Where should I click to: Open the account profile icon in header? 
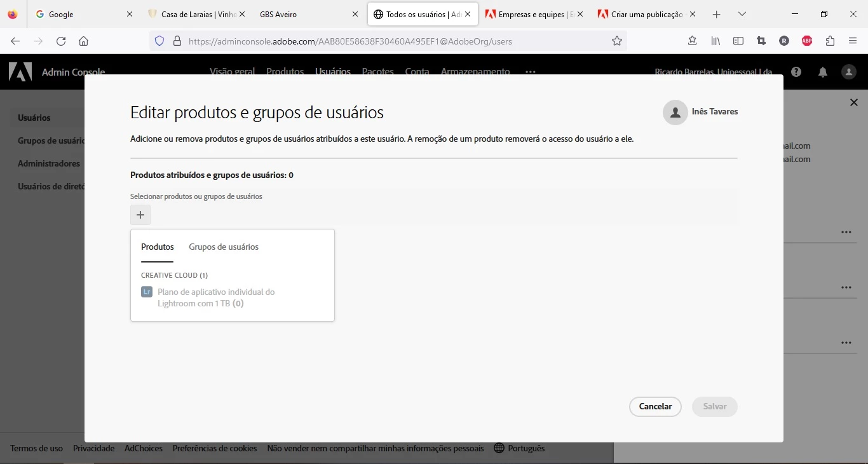click(849, 72)
